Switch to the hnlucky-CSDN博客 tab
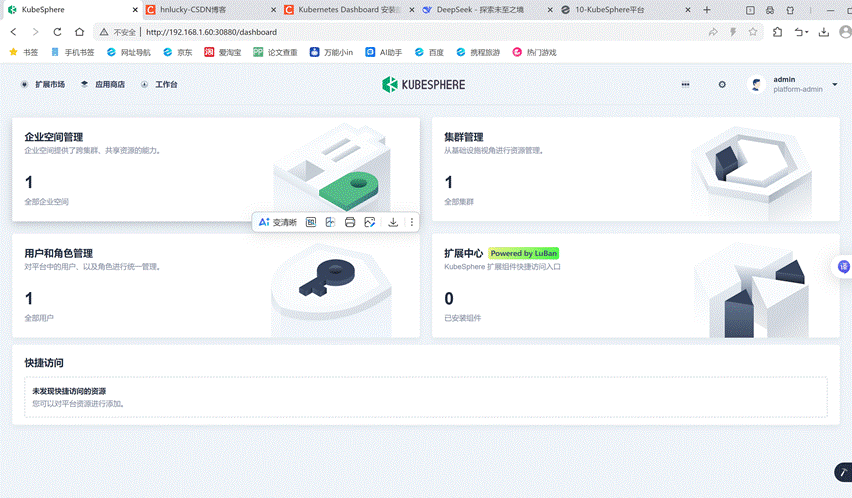Screen dimensions: 852x498 pyautogui.click(x=211, y=10)
